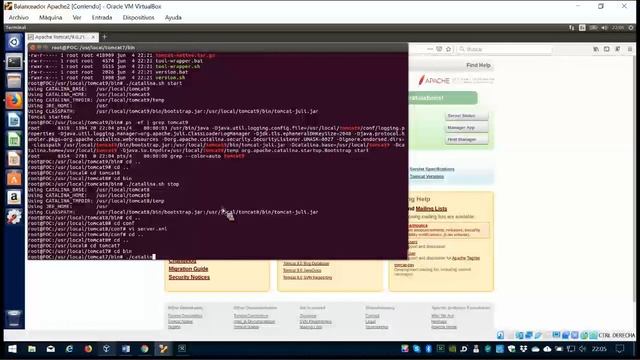Open the Ubuntu Dash search launcher icon
The image size is (640, 360).
tap(14, 42)
